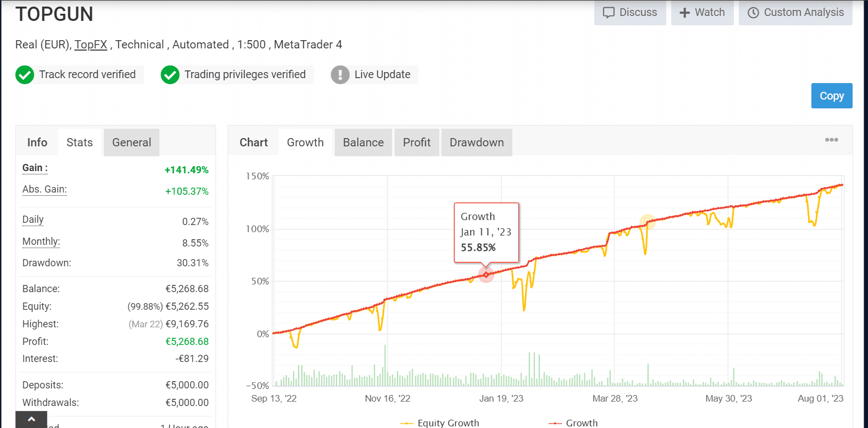
Task: Toggle the Equity Growth legend series
Action: (x=440, y=422)
